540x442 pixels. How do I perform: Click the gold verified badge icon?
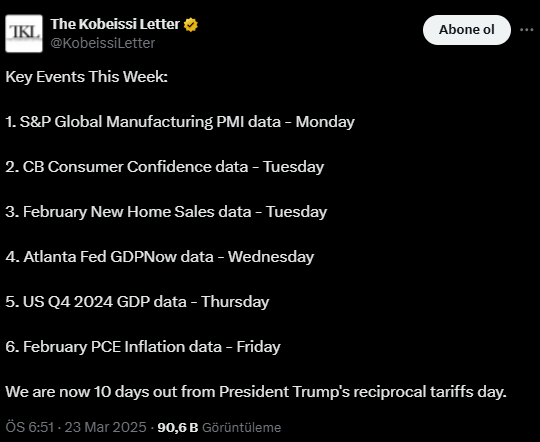[191, 25]
